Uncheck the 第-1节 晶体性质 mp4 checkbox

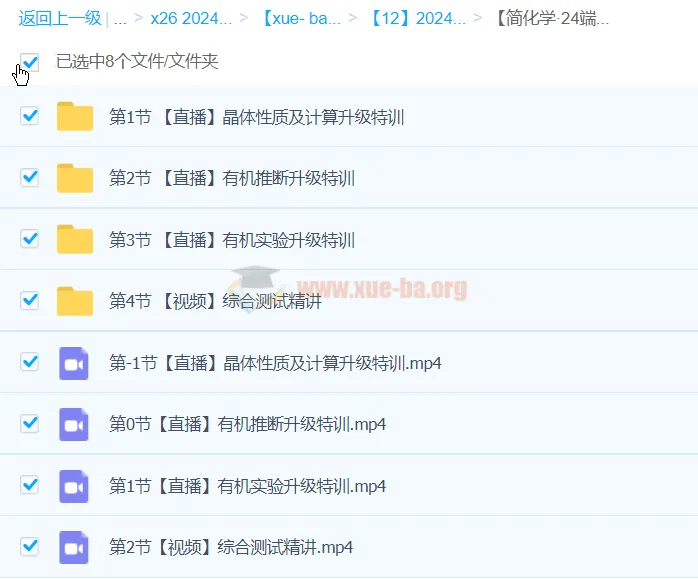coord(30,362)
